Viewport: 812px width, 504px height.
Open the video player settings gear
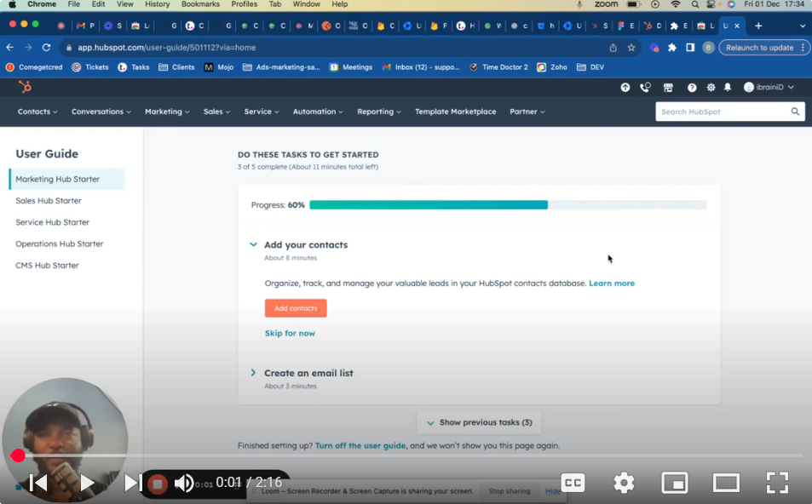624,483
